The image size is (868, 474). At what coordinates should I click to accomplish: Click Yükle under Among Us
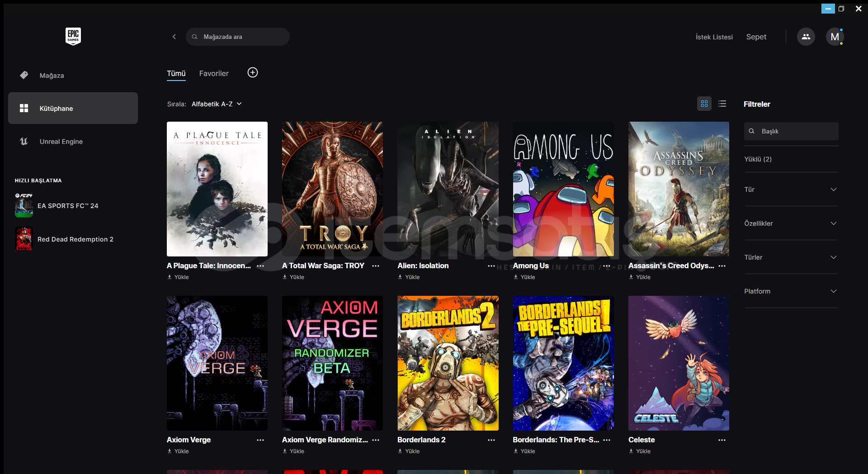click(524, 277)
